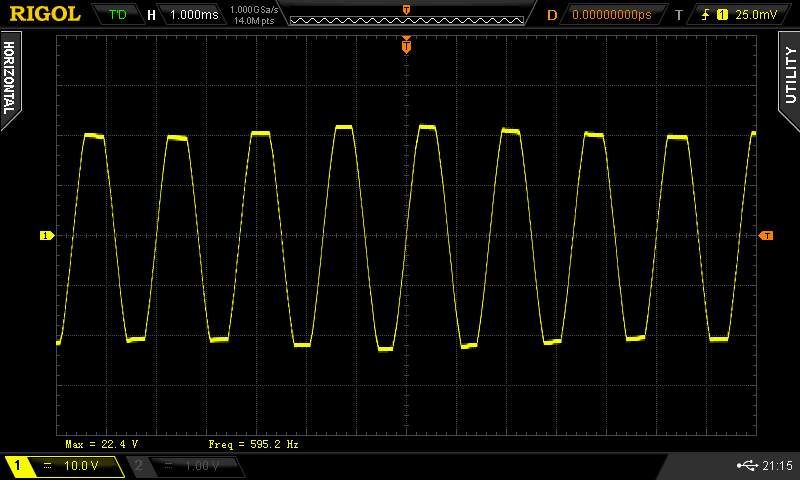
Task: Click the USB connection icon
Action: 745,466
